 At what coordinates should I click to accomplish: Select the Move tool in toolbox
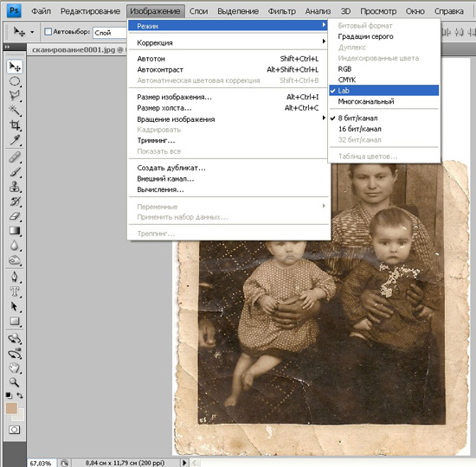click(15, 67)
